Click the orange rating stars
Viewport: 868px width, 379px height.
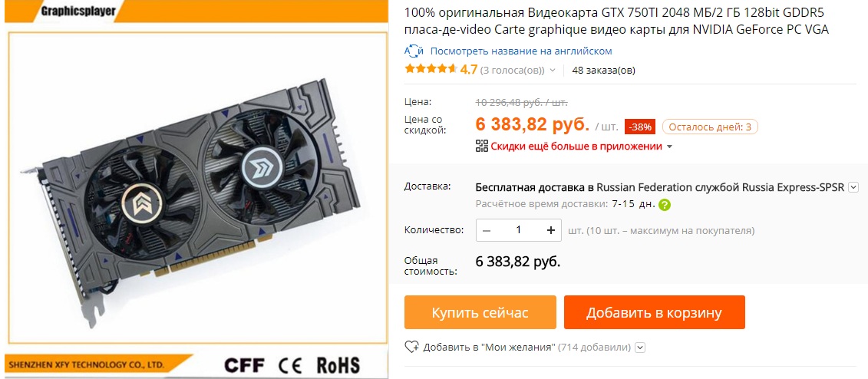click(x=431, y=70)
